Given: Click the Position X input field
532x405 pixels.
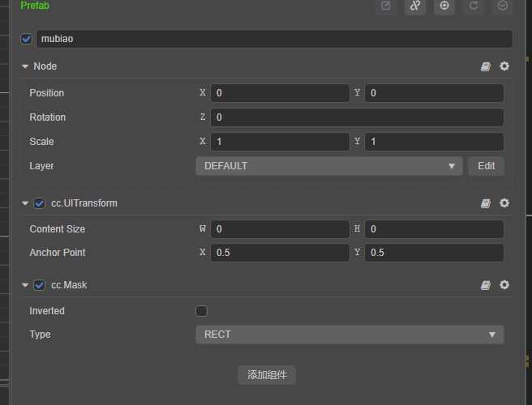Looking at the screenshot, I should pos(280,93).
